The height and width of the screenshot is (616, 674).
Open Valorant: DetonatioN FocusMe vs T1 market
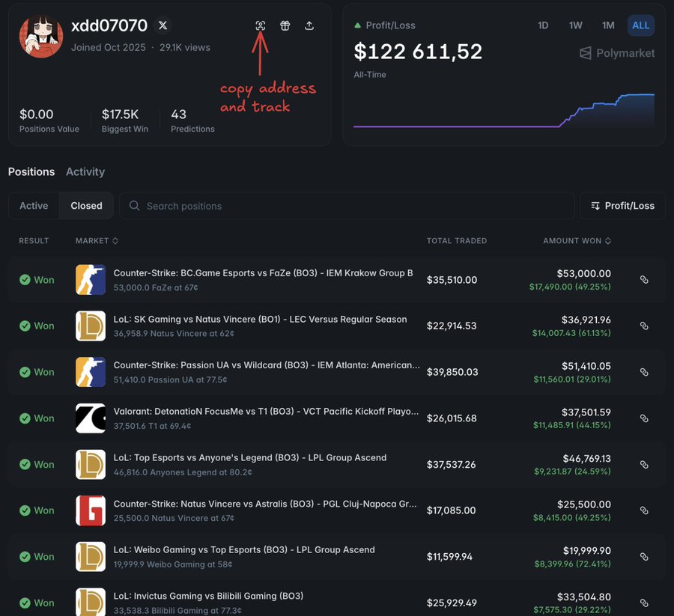[266, 412]
